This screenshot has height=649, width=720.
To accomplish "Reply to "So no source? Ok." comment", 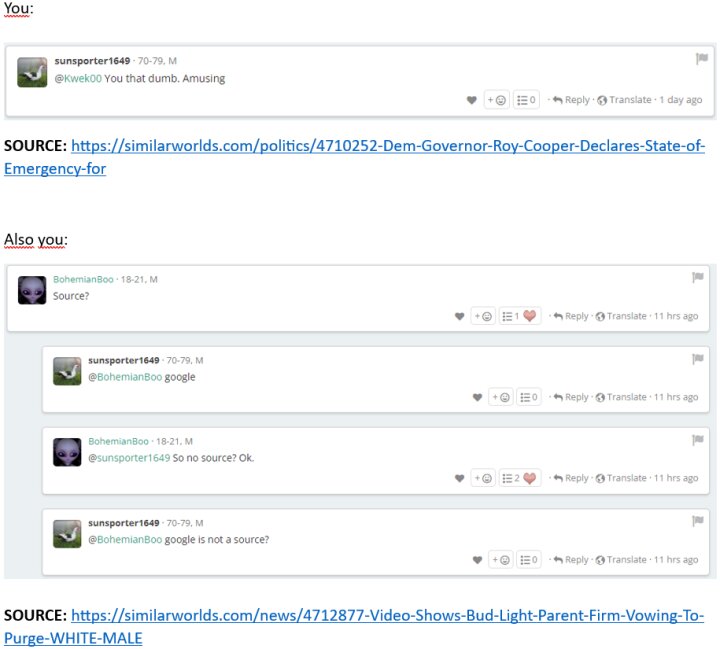I will point(571,478).
